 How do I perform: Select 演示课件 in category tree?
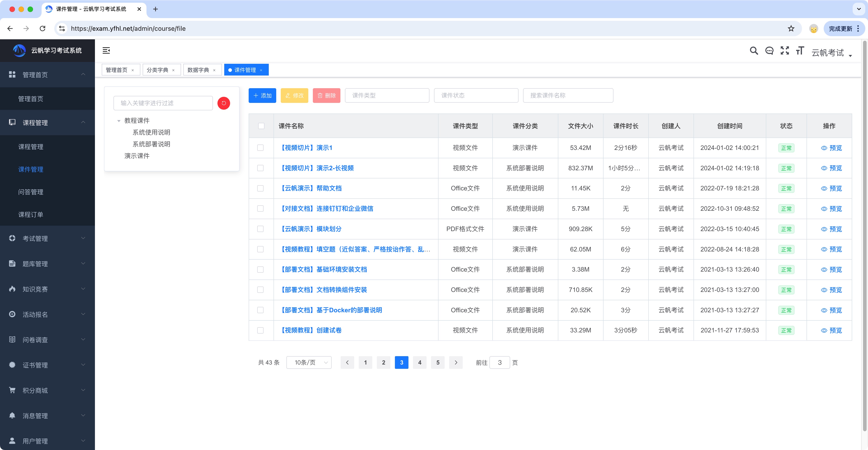[x=137, y=156]
